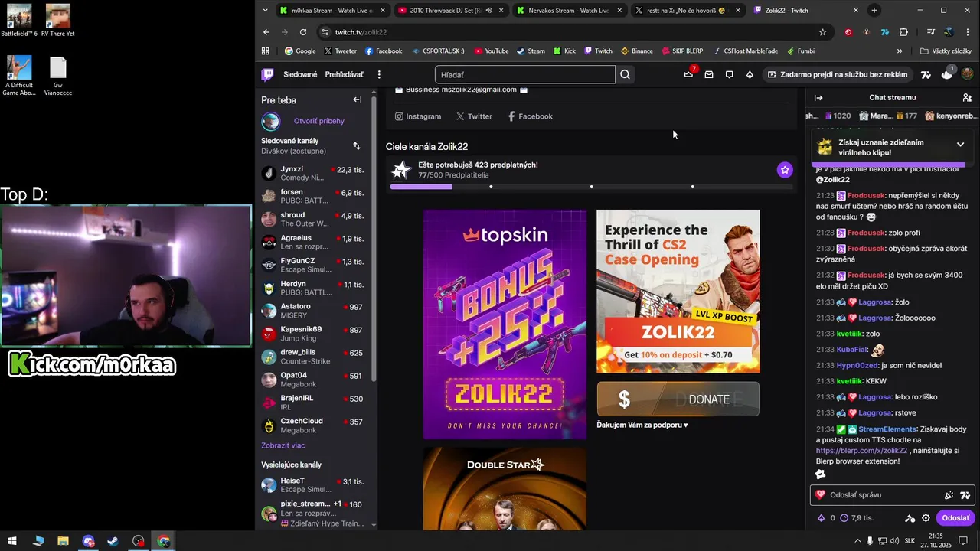Open the browser extensions puzzle icon
Screen dimensions: 980x551
tap(903, 32)
